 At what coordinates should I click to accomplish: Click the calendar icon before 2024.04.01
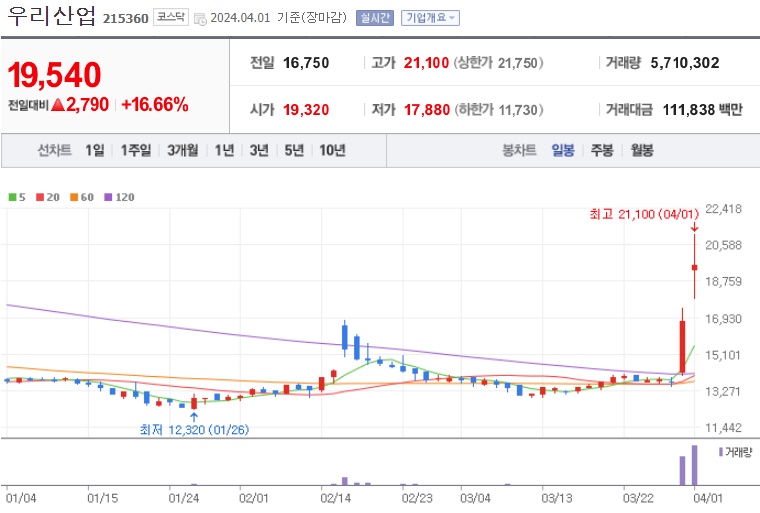click(x=200, y=19)
